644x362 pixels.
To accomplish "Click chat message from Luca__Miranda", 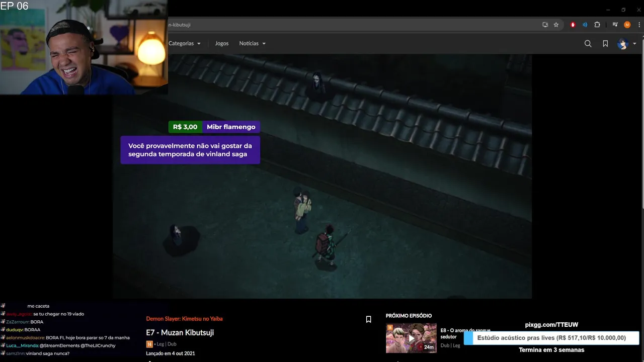I will tap(61, 345).
